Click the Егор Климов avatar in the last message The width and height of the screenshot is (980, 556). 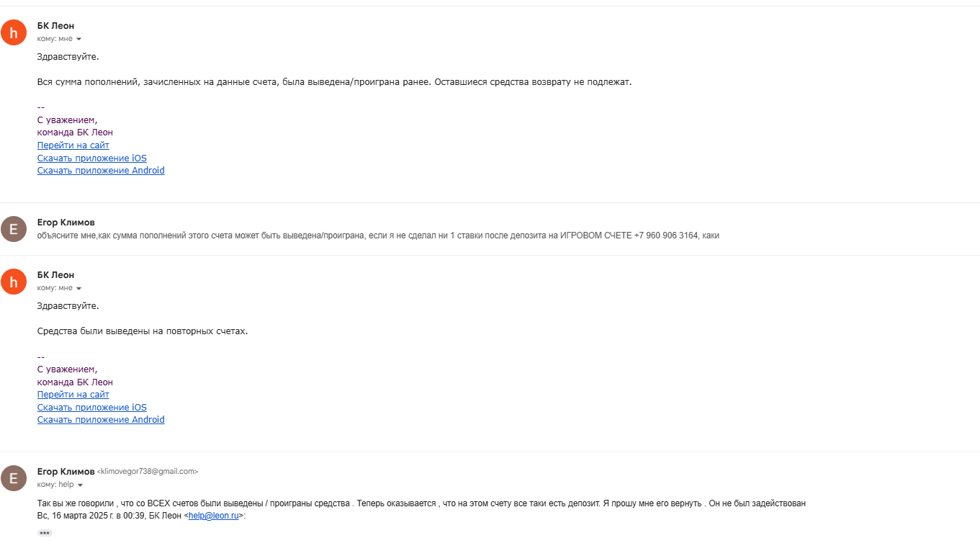(14, 478)
